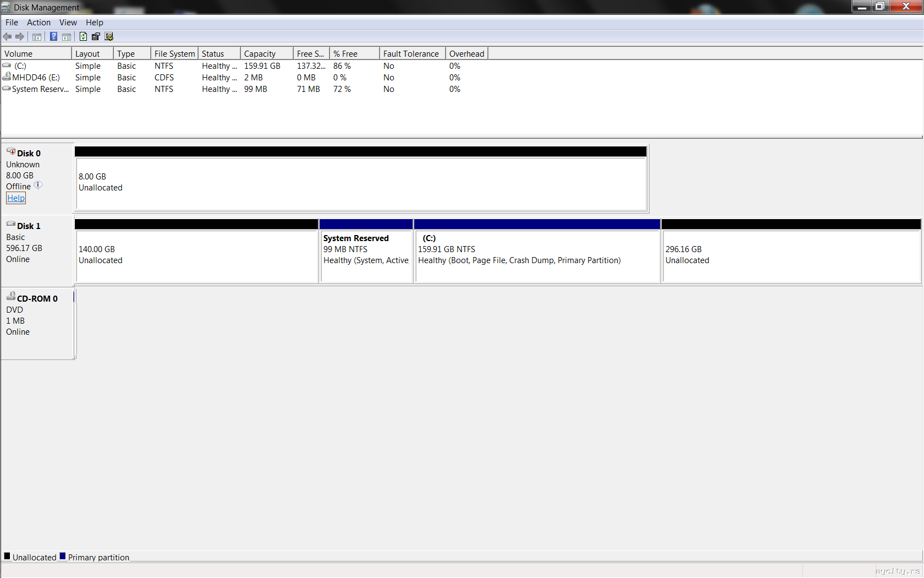Image resolution: width=924 pixels, height=578 pixels.
Task: Click the Free Space column header
Action: click(x=311, y=53)
